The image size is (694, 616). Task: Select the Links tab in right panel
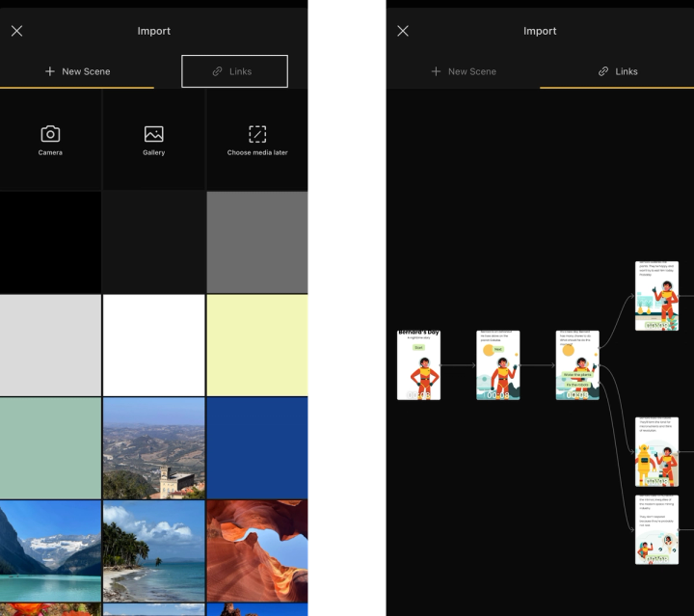pyautogui.click(x=617, y=71)
